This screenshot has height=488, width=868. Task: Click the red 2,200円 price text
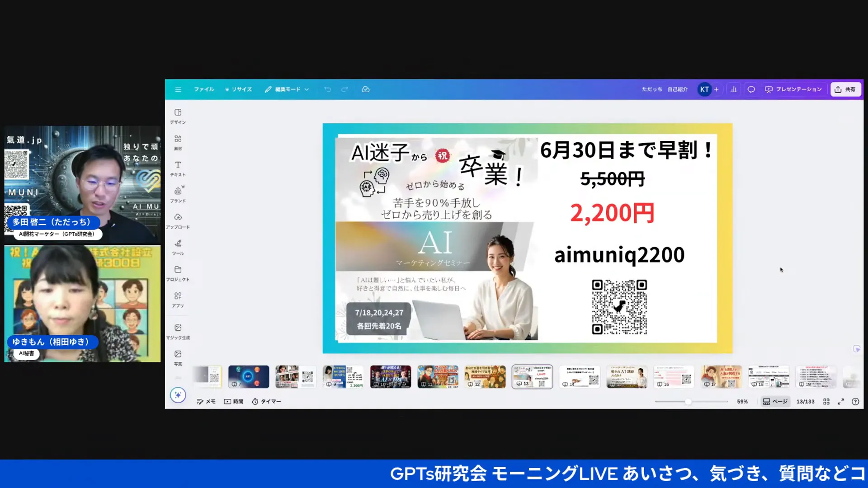click(x=612, y=213)
